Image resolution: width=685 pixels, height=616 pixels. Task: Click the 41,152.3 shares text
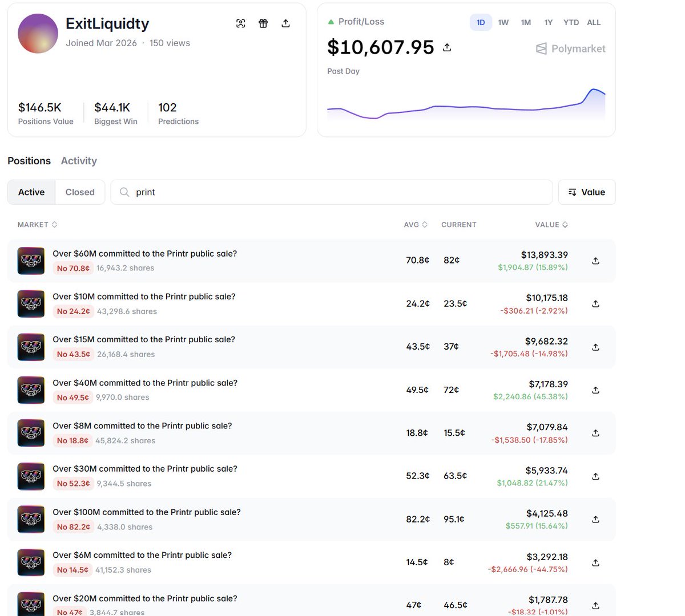click(123, 570)
